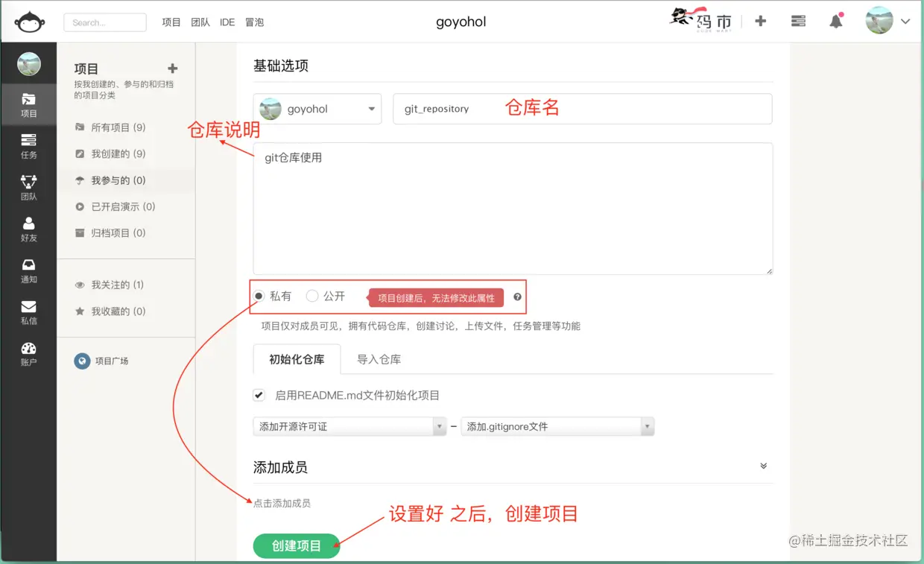
Task: Click the 创建项目 button
Action: pyautogui.click(x=296, y=545)
